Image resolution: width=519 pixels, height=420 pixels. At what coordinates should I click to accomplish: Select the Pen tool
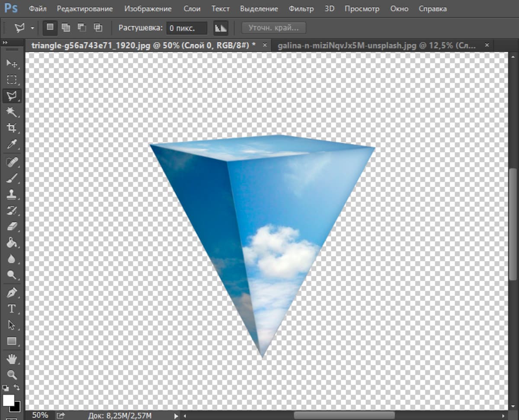pyautogui.click(x=12, y=293)
